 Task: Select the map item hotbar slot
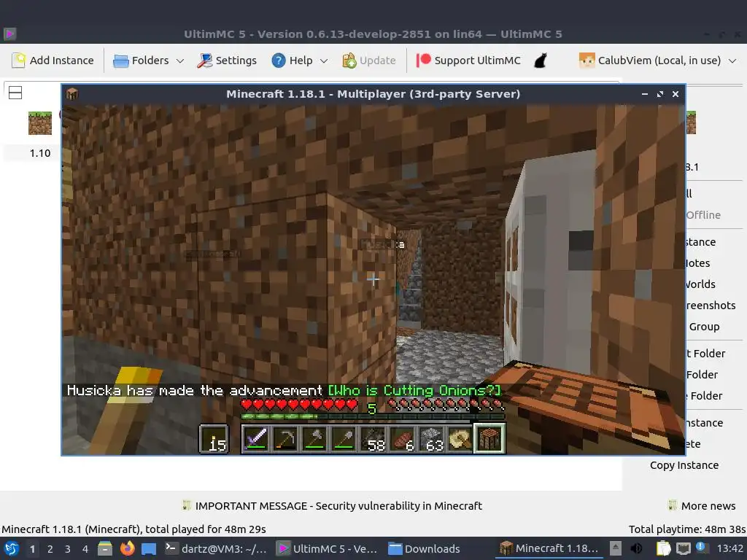pyautogui.click(x=460, y=438)
